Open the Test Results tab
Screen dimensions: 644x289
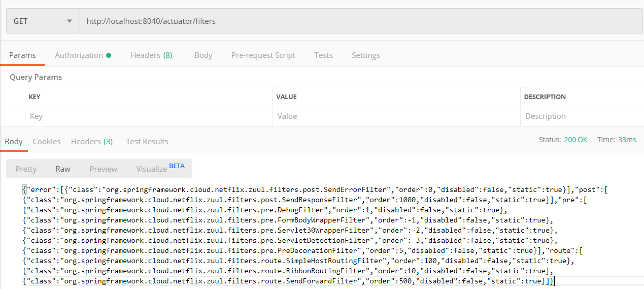point(147,142)
